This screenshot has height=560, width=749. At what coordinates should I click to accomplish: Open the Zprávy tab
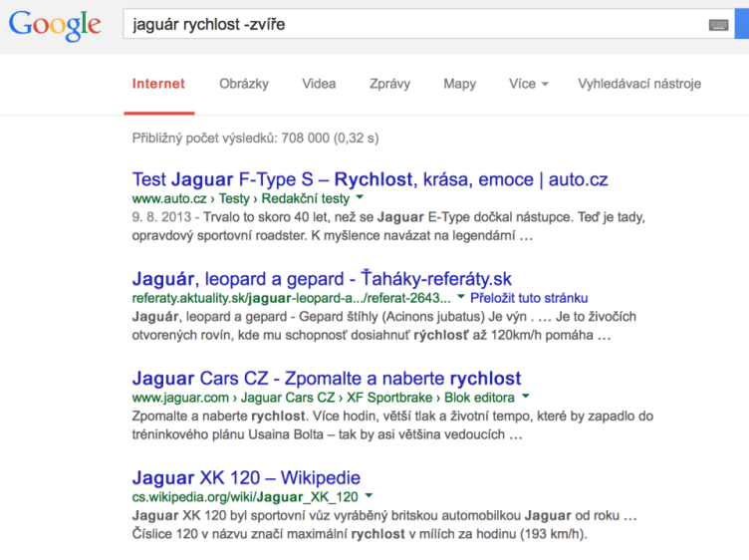click(x=389, y=84)
